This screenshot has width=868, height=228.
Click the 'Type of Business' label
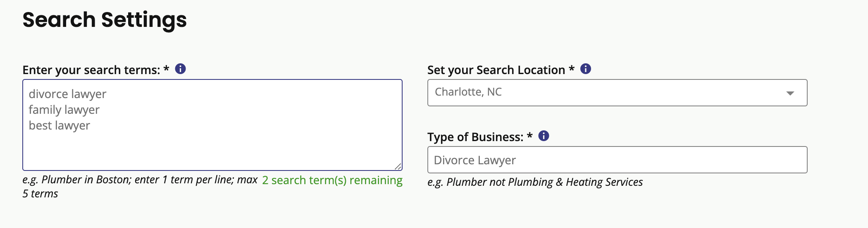475,137
